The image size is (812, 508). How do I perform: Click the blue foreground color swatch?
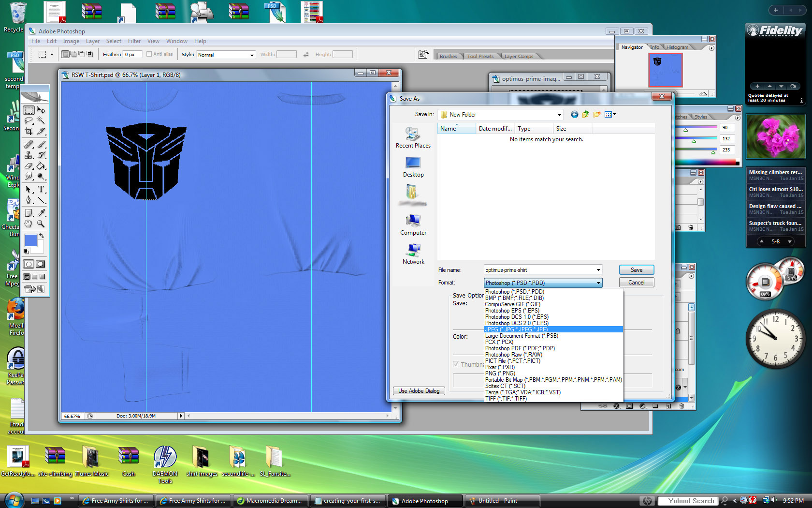(30, 240)
